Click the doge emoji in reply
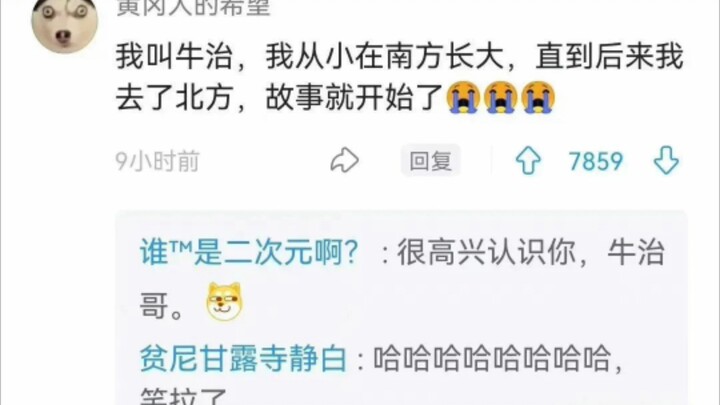This screenshot has height=405, width=720. [224, 302]
